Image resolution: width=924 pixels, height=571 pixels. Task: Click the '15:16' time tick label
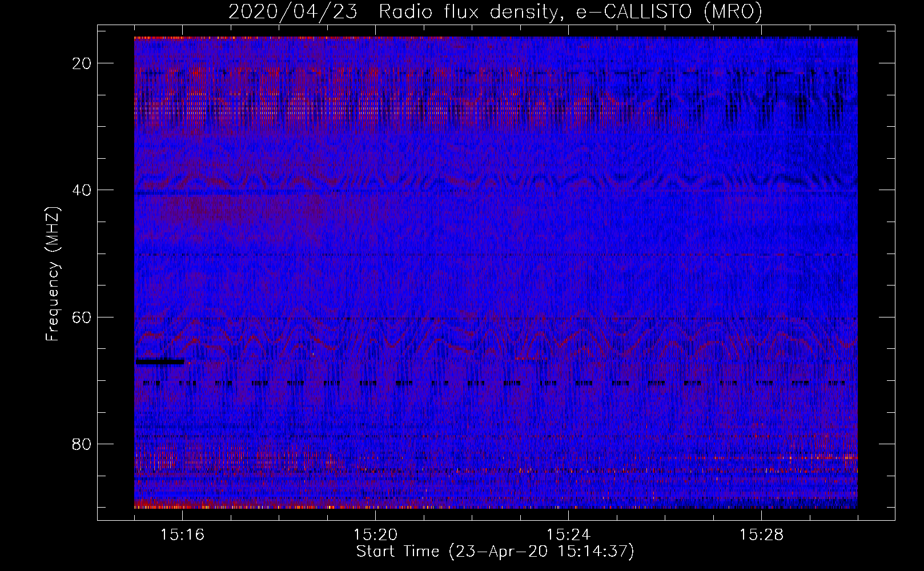click(183, 534)
